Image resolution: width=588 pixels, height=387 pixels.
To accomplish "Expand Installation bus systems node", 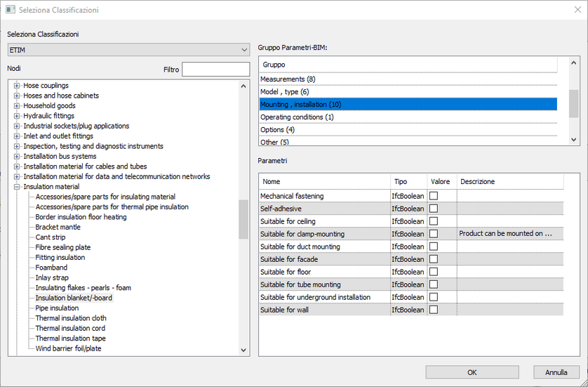I will (17, 157).
